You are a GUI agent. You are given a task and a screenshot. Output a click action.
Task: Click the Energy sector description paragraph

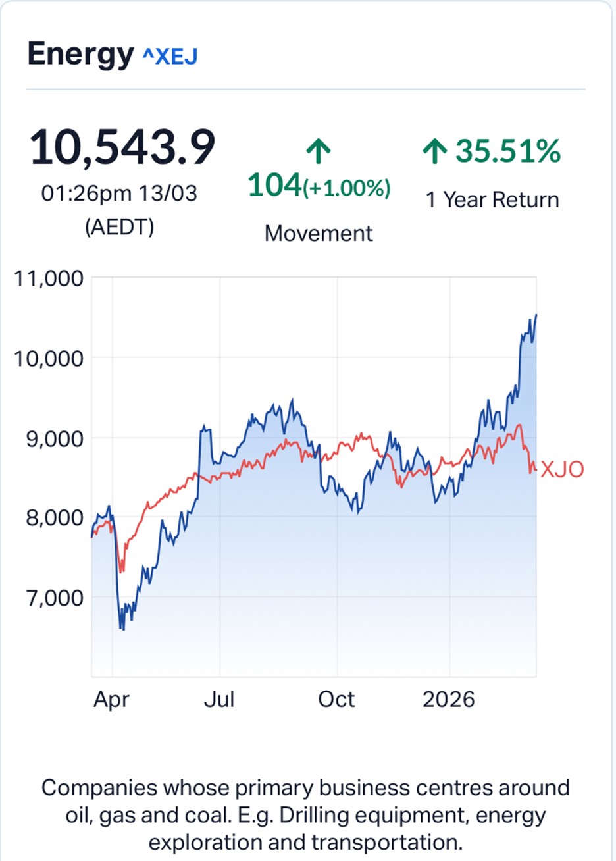[306, 815]
